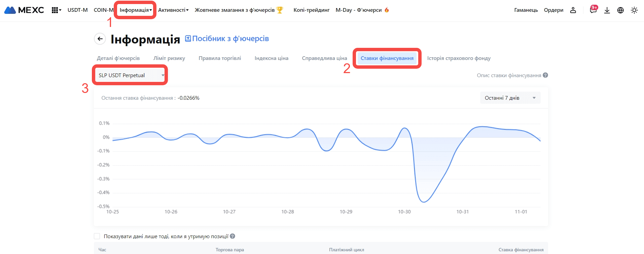
Task: Enable show data only when holding positions
Action: click(x=97, y=236)
